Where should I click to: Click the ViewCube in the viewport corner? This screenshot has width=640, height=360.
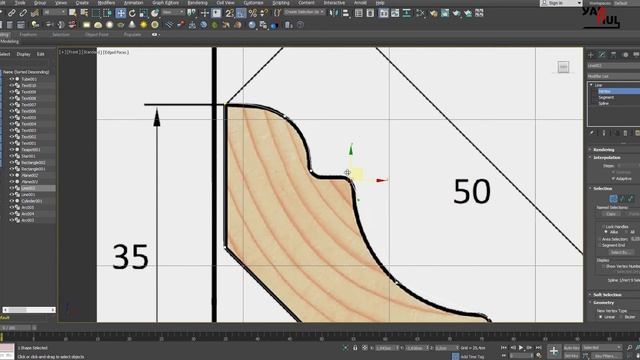tap(563, 67)
